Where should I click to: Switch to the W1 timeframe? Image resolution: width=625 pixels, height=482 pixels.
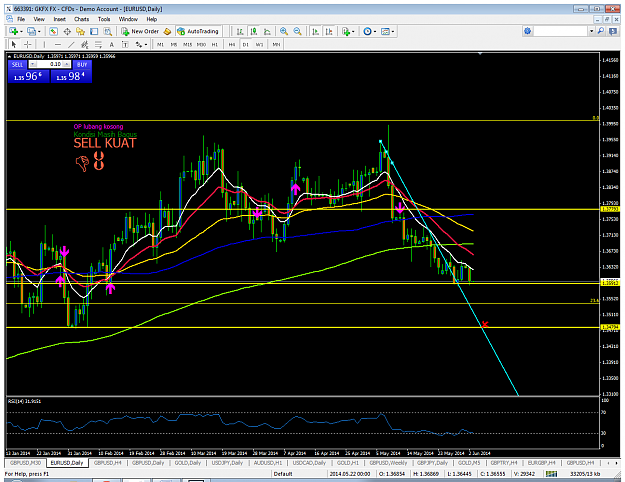click(x=259, y=44)
